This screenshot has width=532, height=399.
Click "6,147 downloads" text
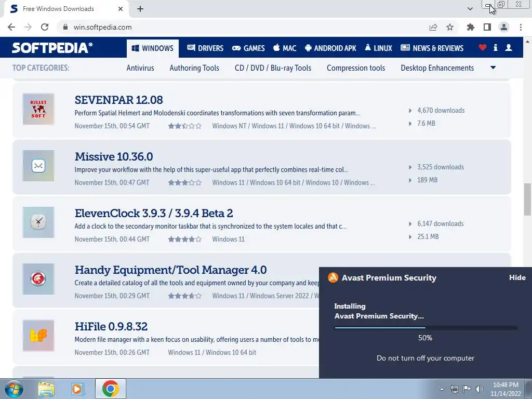click(441, 223)
